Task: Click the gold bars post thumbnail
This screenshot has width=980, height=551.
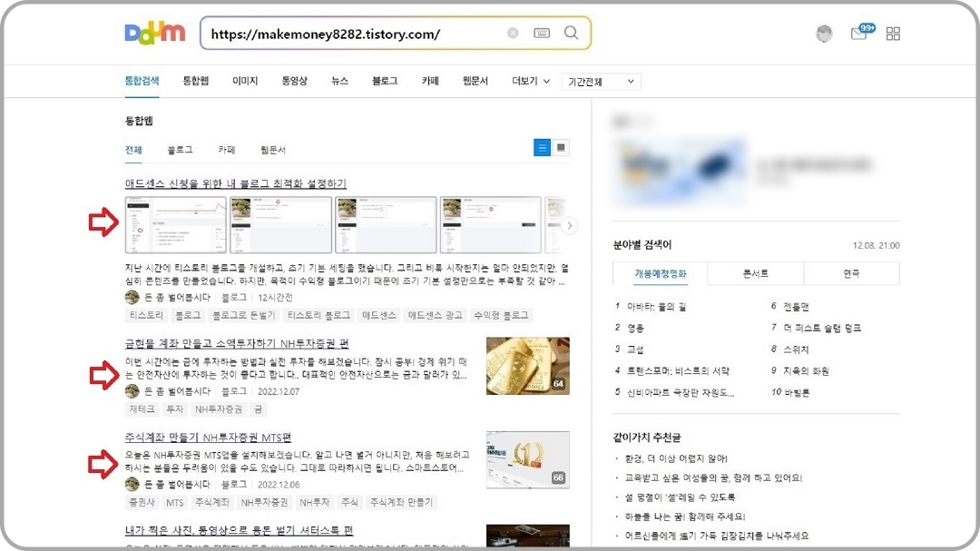Action: point(527,367)
